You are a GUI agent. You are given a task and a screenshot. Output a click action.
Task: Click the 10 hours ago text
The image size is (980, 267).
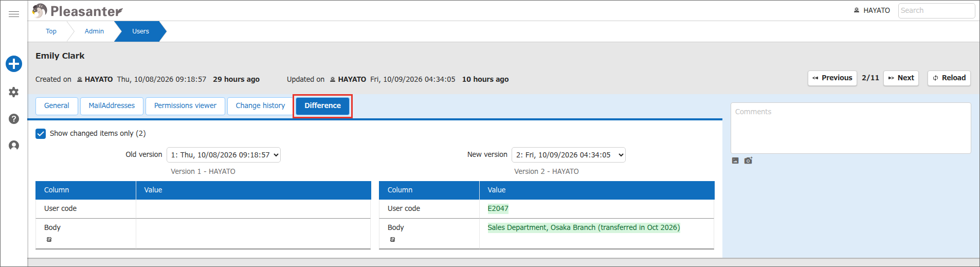coord(485,79)
